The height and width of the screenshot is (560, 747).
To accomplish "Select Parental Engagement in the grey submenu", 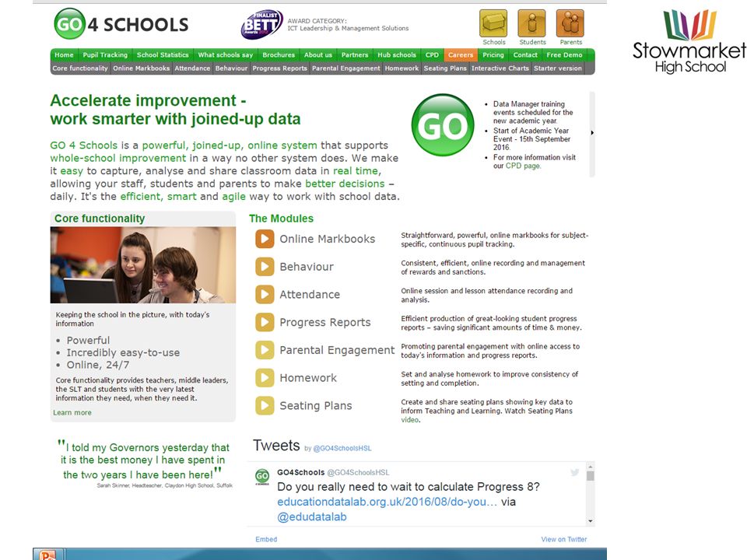I will click(x=345, y=68).
